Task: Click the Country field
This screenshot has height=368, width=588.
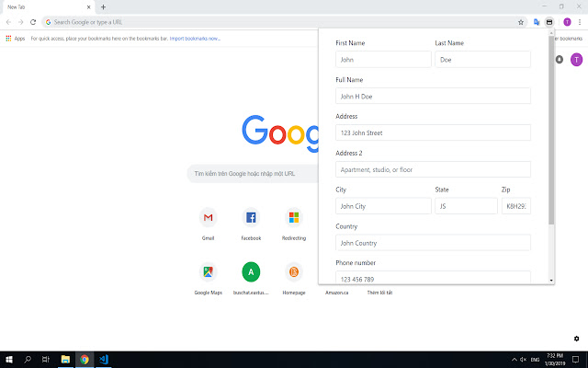Action: point(433,243)
